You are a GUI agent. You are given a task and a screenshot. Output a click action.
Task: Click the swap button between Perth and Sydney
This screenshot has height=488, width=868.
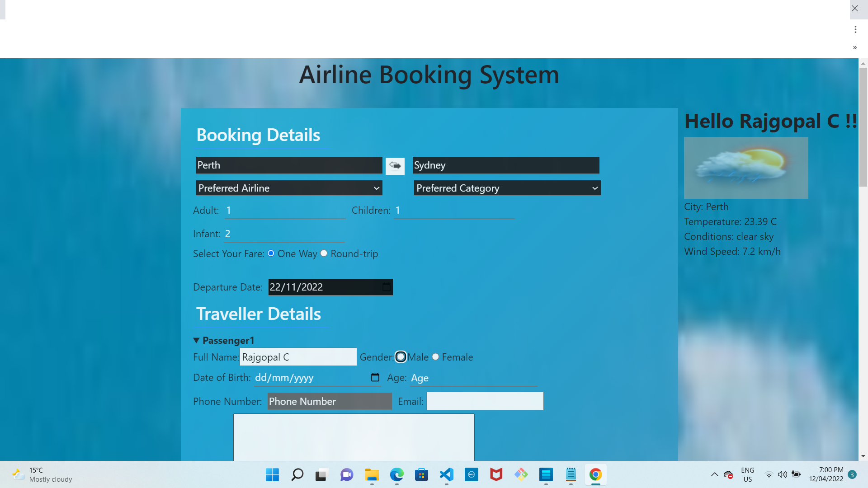[x=395, y=165]
